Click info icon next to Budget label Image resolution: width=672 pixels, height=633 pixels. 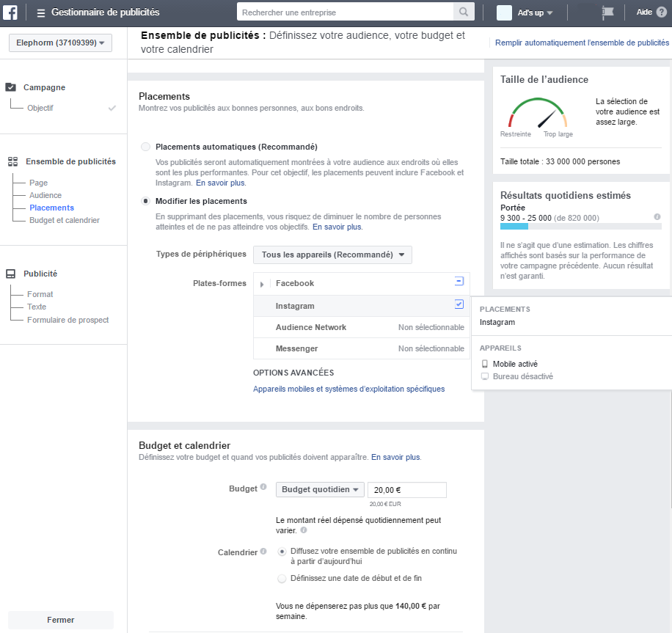(263, 487)
